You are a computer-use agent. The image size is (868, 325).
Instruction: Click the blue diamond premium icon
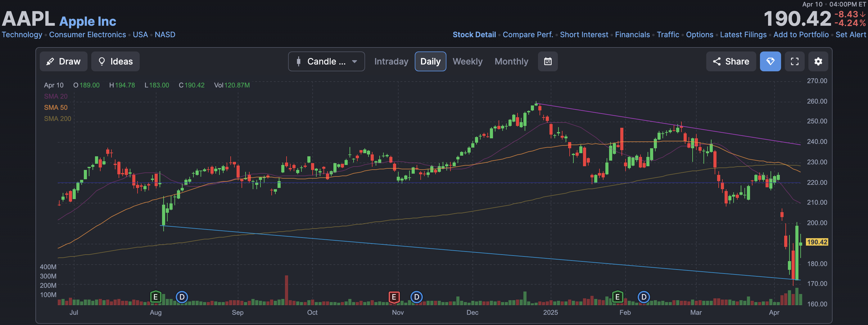coord(770,61)
